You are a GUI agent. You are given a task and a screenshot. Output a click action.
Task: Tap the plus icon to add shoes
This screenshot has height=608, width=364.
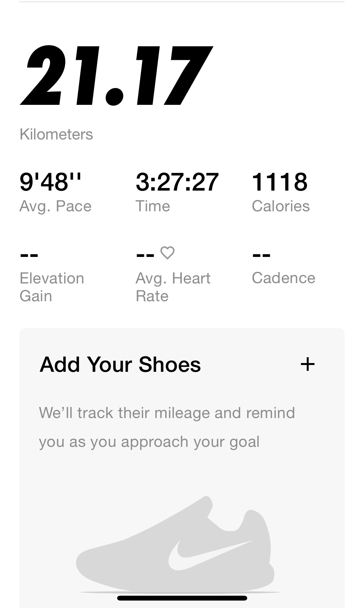307,364
